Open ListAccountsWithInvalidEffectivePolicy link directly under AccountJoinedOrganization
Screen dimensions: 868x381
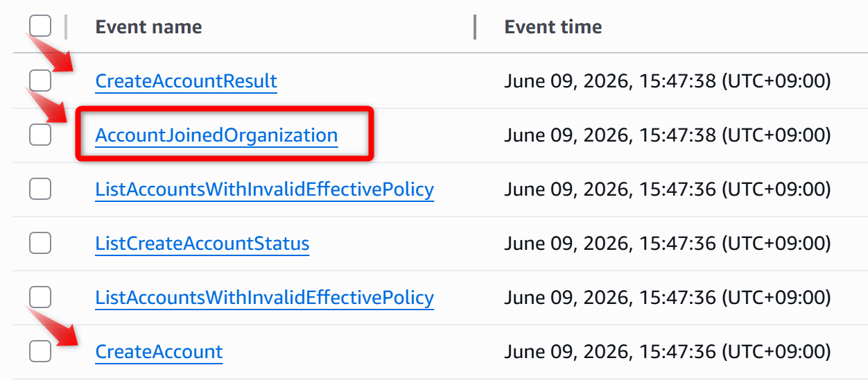click(264, 189)
